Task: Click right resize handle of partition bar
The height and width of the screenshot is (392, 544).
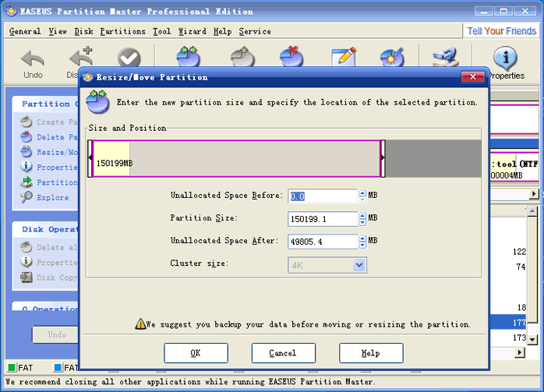Action: point(383,158)
